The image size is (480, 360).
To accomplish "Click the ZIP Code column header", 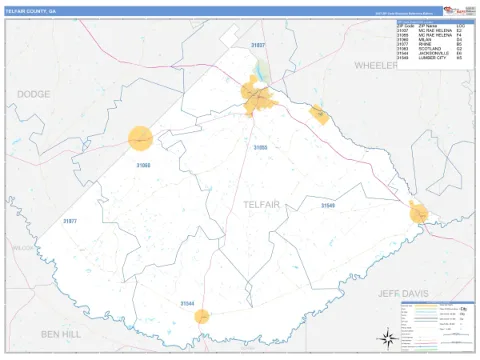I will [x=406, y=26].
